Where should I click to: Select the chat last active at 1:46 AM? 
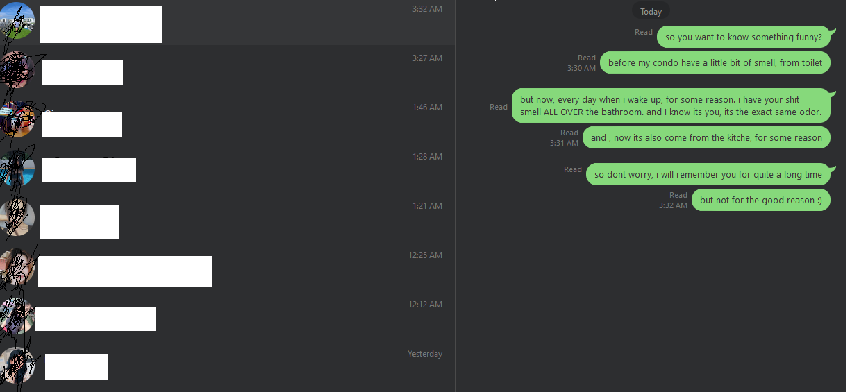point(227,120)
